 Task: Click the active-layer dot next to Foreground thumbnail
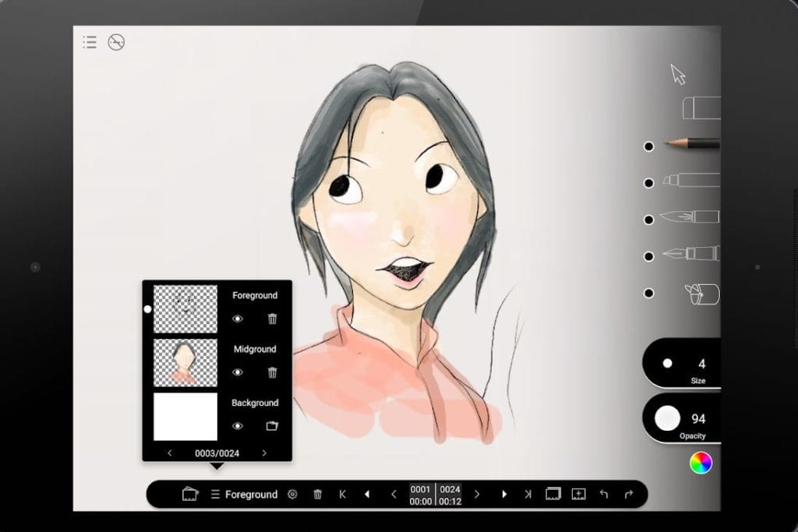(x=147, y=308)
